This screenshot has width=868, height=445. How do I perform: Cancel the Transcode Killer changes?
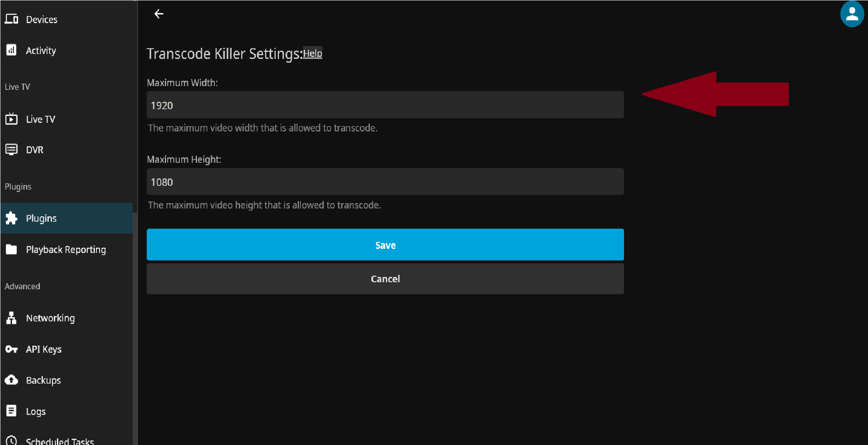(x=385, y=279)
